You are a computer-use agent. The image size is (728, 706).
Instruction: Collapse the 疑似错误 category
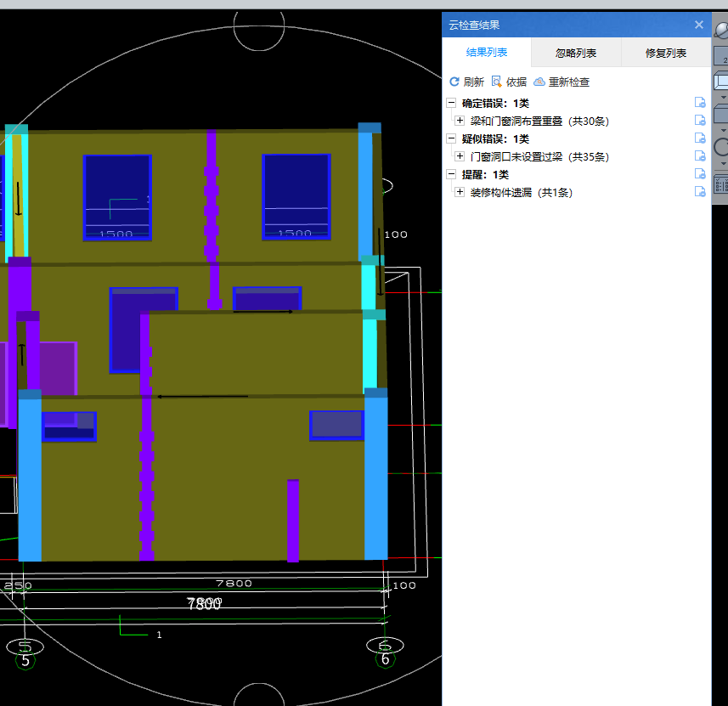click(451, 138)
